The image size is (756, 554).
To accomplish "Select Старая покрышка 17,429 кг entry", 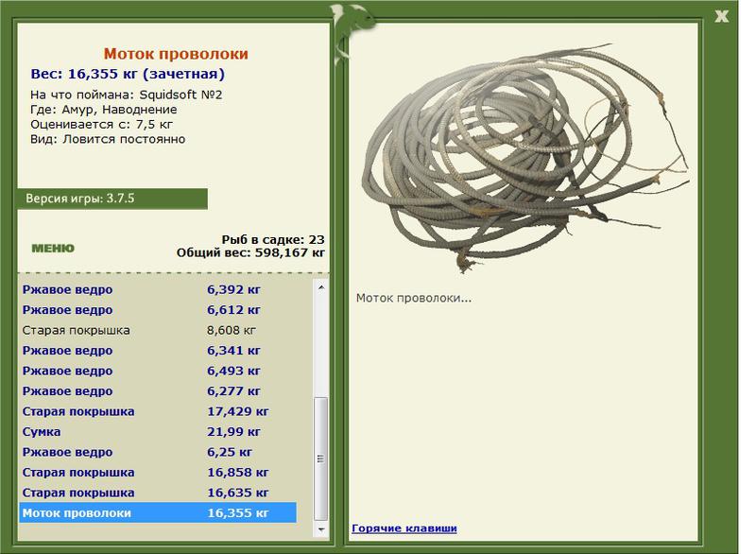I will (x=158, y=411).
